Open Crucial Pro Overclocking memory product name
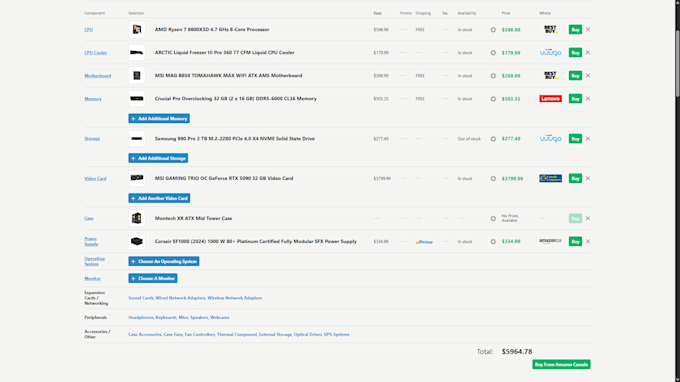The height and width of the screenshot is (382, 680). pos(236,98)
